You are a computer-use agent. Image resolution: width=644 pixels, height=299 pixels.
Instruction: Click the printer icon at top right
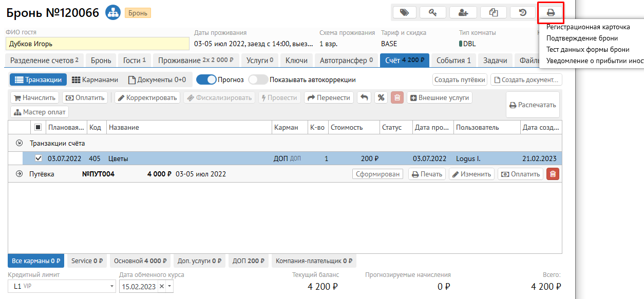click(551, 12)
